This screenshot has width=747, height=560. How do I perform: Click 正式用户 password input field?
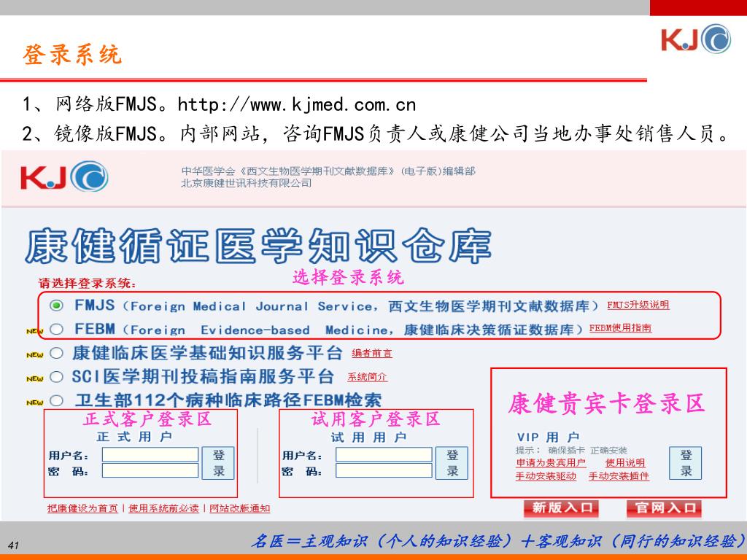coord(150,470)
